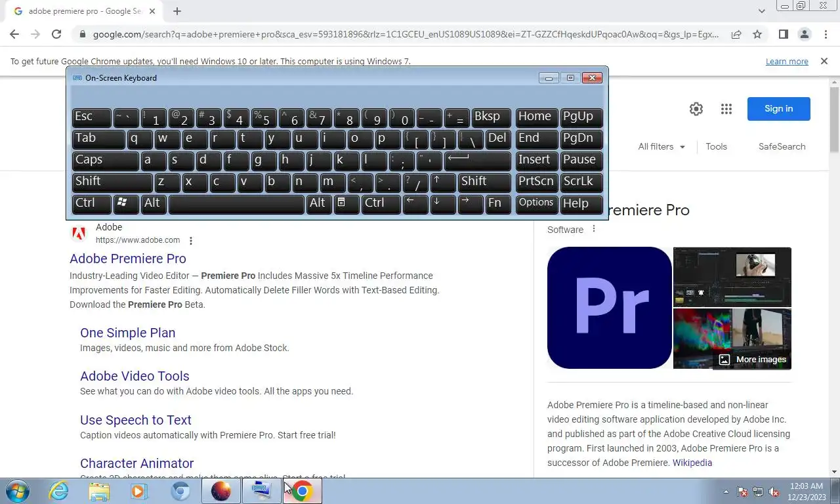
Task: Open One Simple Plan sitelink
Action: coord(127,333)
